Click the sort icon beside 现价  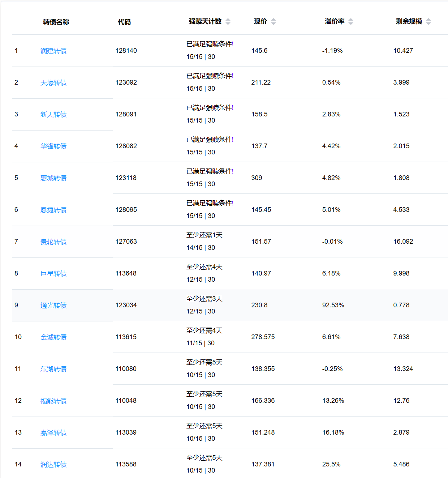pyautogui.click(x=273, y=22)
